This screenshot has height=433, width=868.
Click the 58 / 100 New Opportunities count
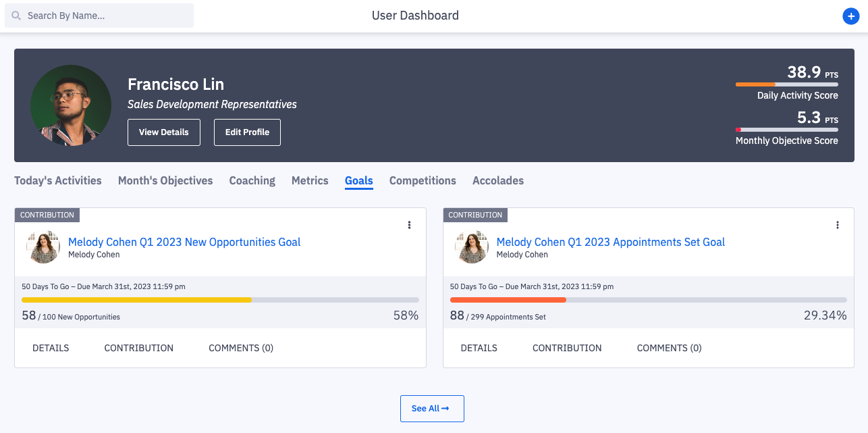(x=71, y=315)
